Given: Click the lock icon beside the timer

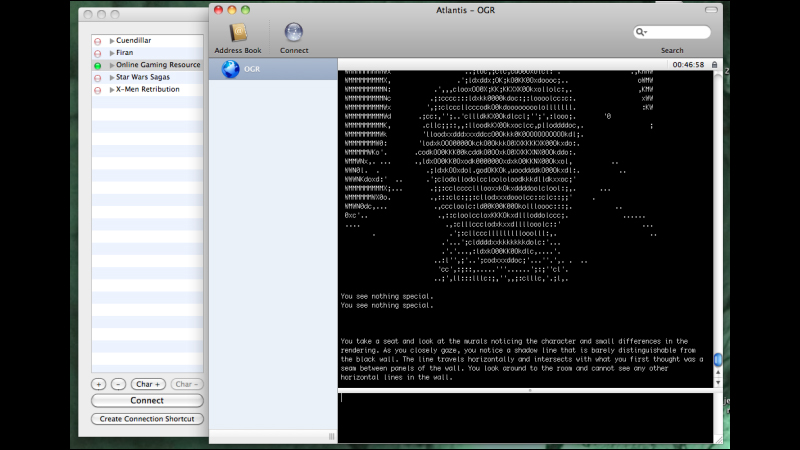Looking at the screenshot, I should [714, 65].
